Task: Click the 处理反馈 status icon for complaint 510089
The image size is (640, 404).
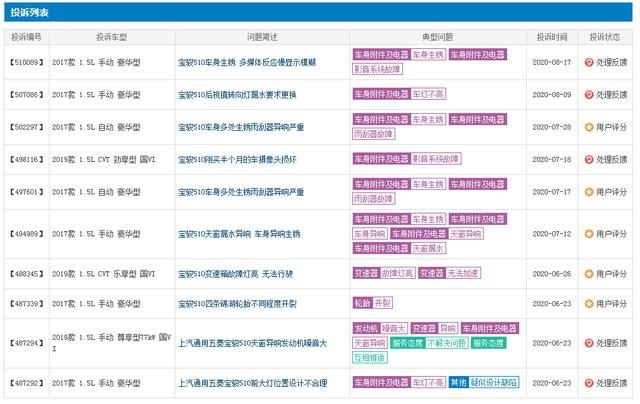Action: (589, 62)
